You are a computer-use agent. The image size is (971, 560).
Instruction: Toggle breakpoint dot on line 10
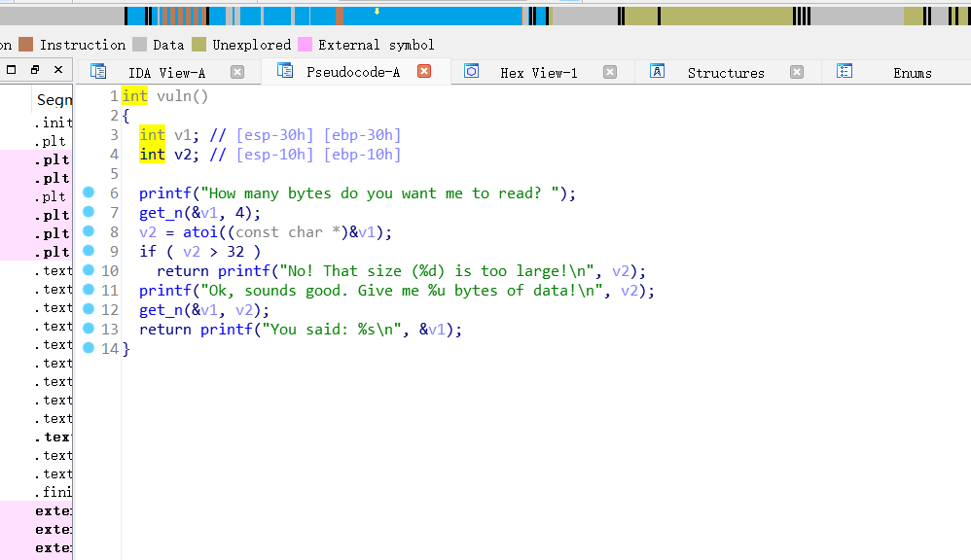89,269
